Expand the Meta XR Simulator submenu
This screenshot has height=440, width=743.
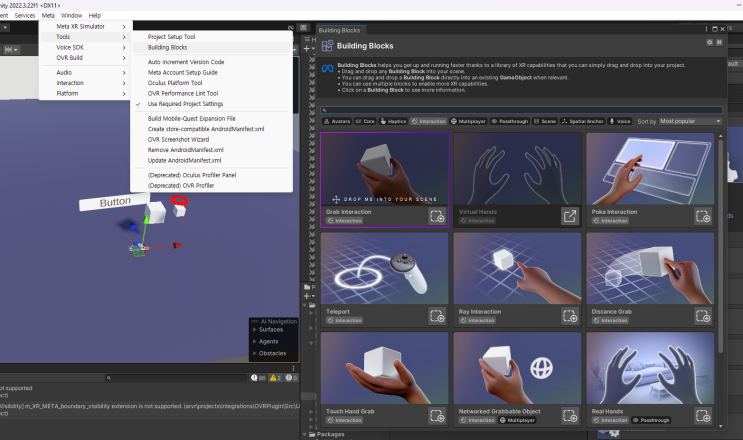click(x=85, y=27)
